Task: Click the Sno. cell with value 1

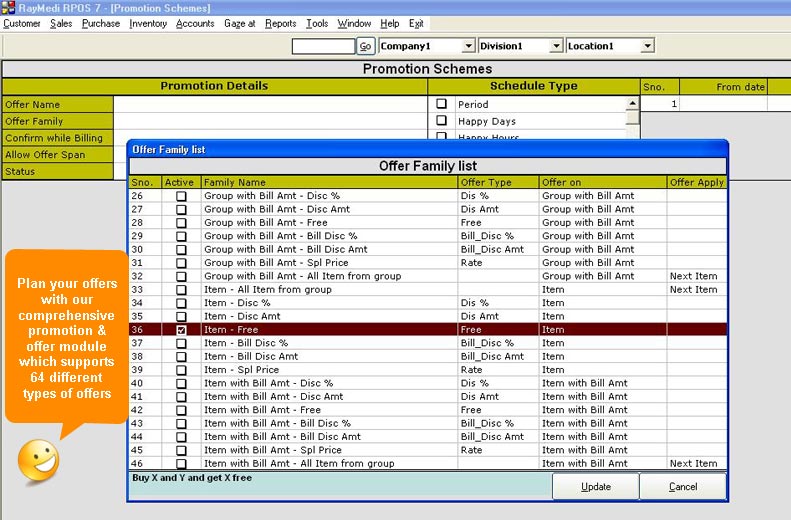Action: [x=660, y=104]
